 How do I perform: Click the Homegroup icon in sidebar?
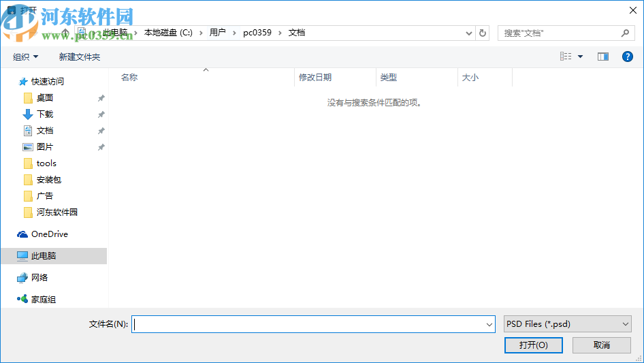click(x=22, y=299)
